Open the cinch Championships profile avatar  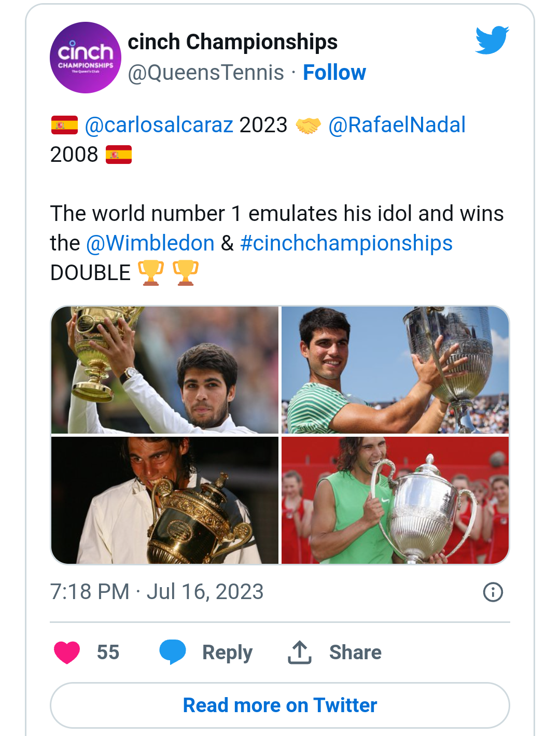click(86, 58)
